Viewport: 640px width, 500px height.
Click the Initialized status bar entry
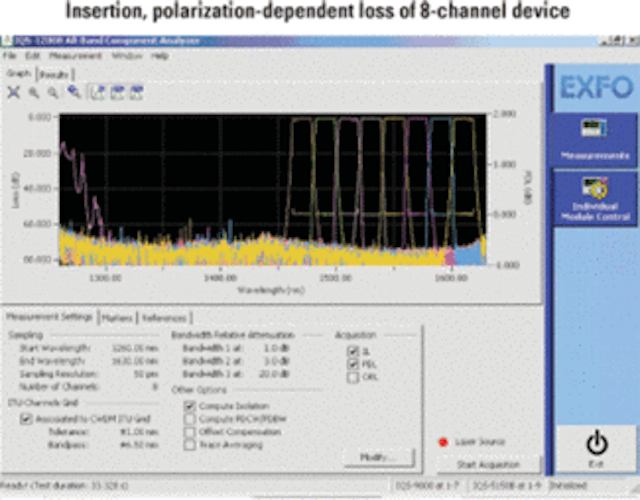click(568, 486)
